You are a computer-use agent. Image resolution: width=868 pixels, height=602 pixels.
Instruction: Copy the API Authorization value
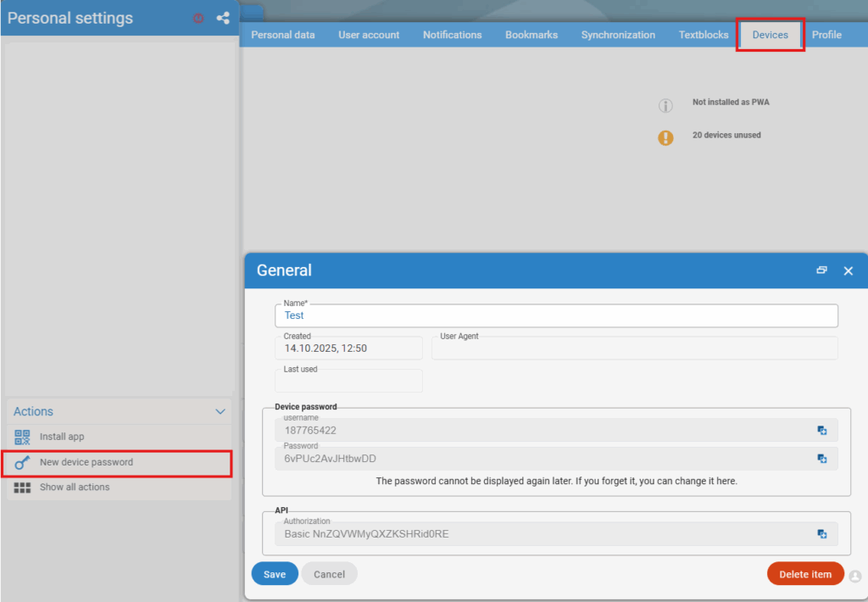tap(821, 534)
